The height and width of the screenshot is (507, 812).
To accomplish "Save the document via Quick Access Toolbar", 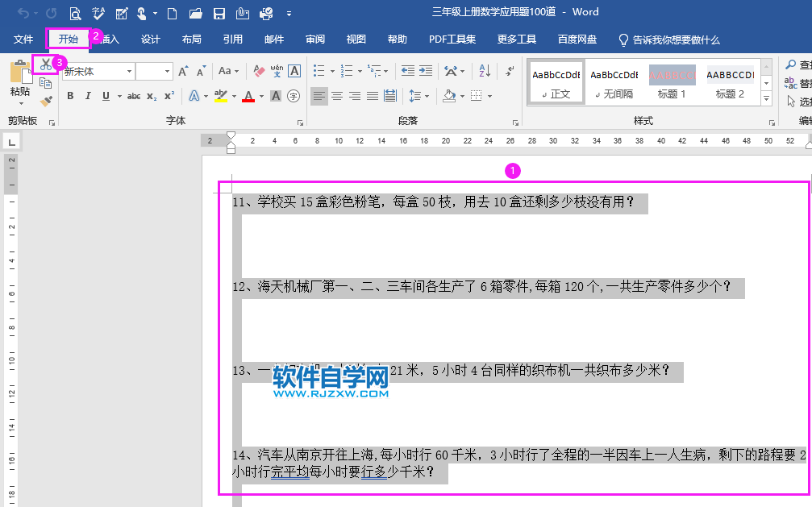I will (x=219, y=12).
